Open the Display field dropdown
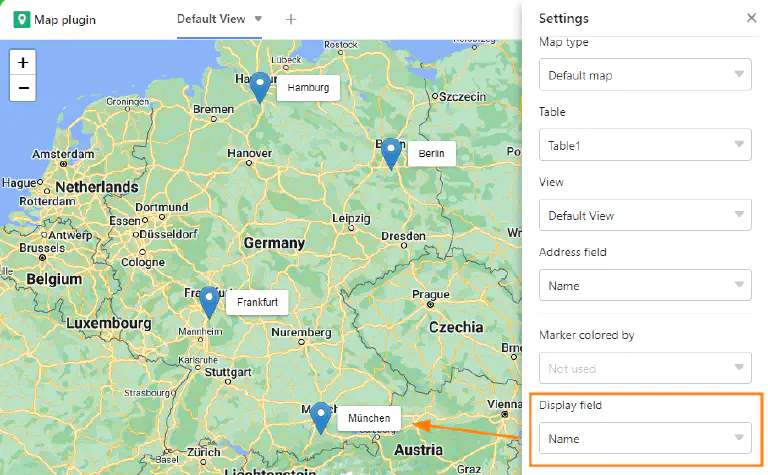768x475 pixels. [x=645, y=438]
